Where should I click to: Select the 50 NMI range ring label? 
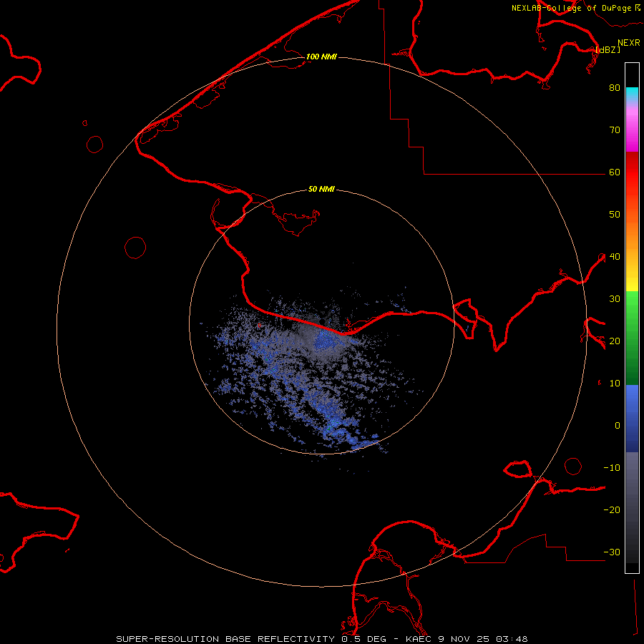[321, 189]
